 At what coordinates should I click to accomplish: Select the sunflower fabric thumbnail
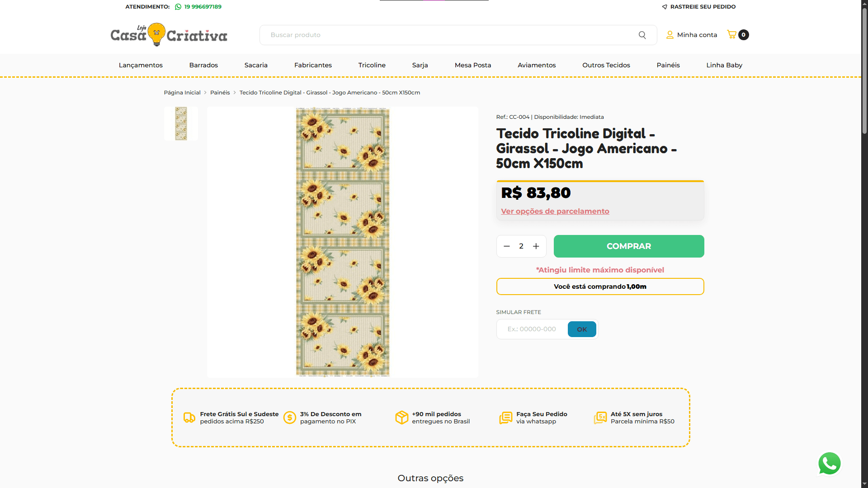pos(181,123)
